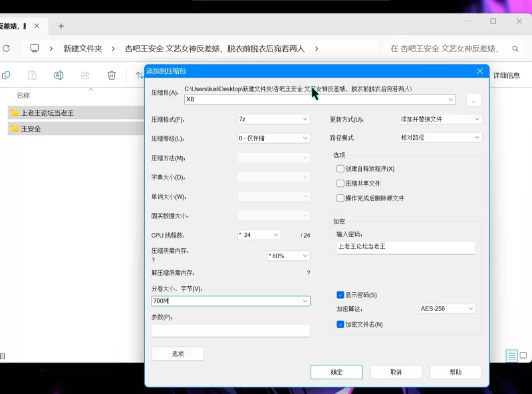Check 创建自释放程序(X) option
532x394 pixels.
coord(340,169)
